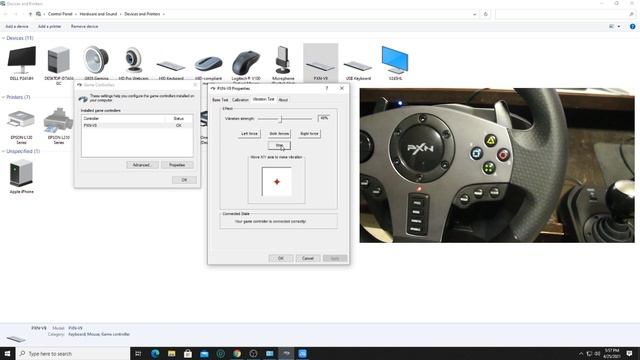Click OK in PXN-V9 Properties
This screenshot has height=360, width=640.
click(x=281, y=258)
